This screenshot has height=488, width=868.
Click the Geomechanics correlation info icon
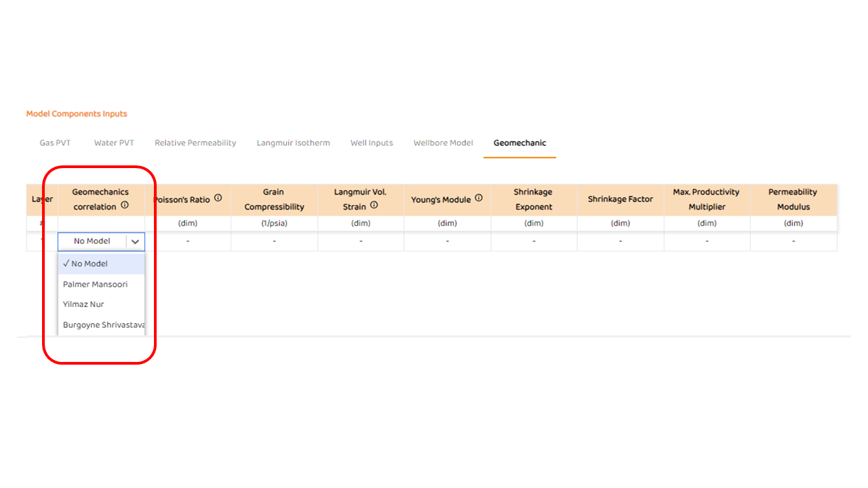point(125,205)
